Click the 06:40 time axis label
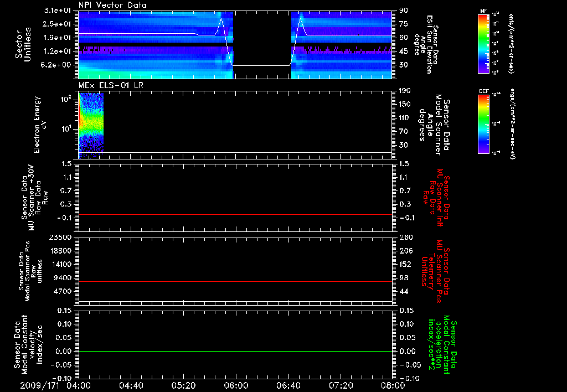The image size is (567, 392). click(288, 385)
